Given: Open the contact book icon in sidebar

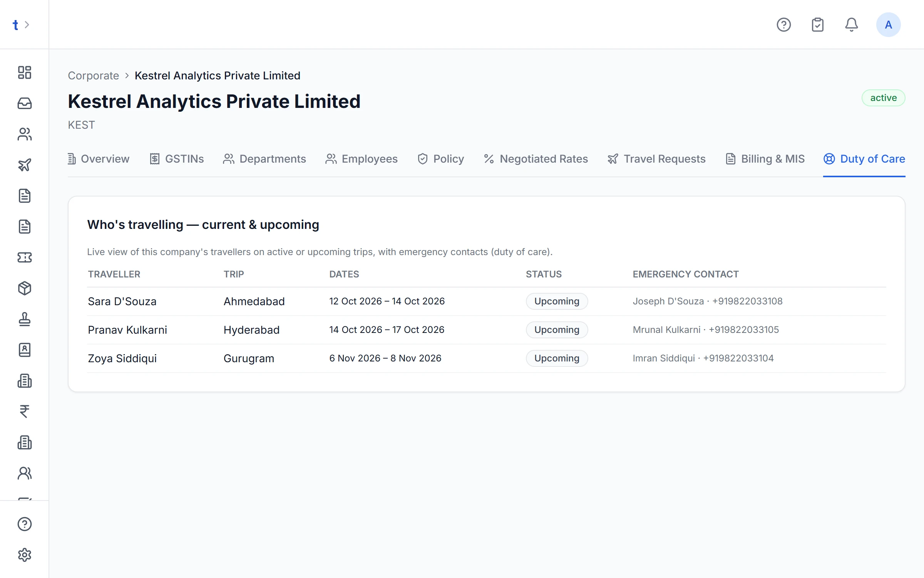Looking at the screenshot, I should (25, 350).
